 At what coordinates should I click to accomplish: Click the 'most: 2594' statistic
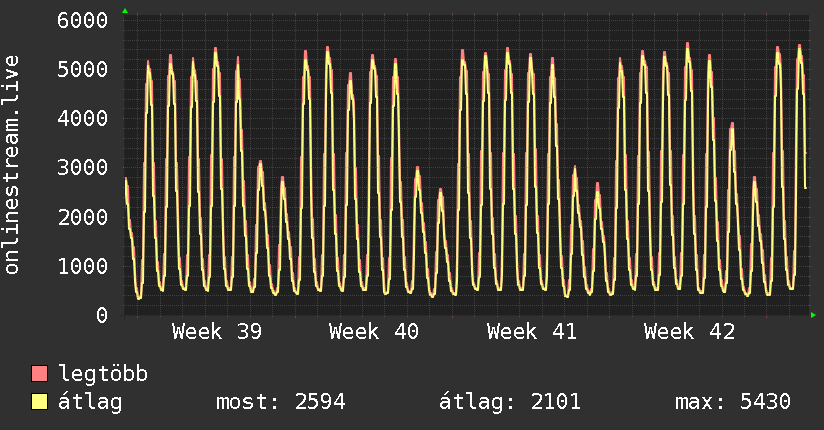[280, 403]
